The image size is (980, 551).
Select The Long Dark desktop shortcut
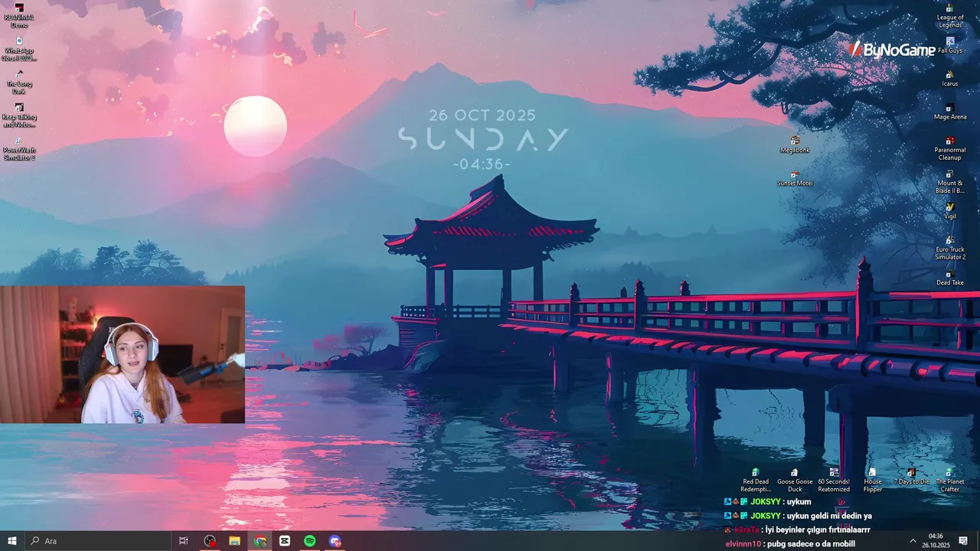click(x=18, y=82)
